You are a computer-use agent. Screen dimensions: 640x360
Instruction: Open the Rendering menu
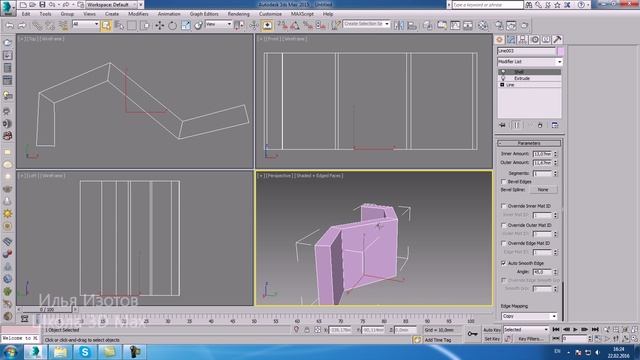[239, 14]
